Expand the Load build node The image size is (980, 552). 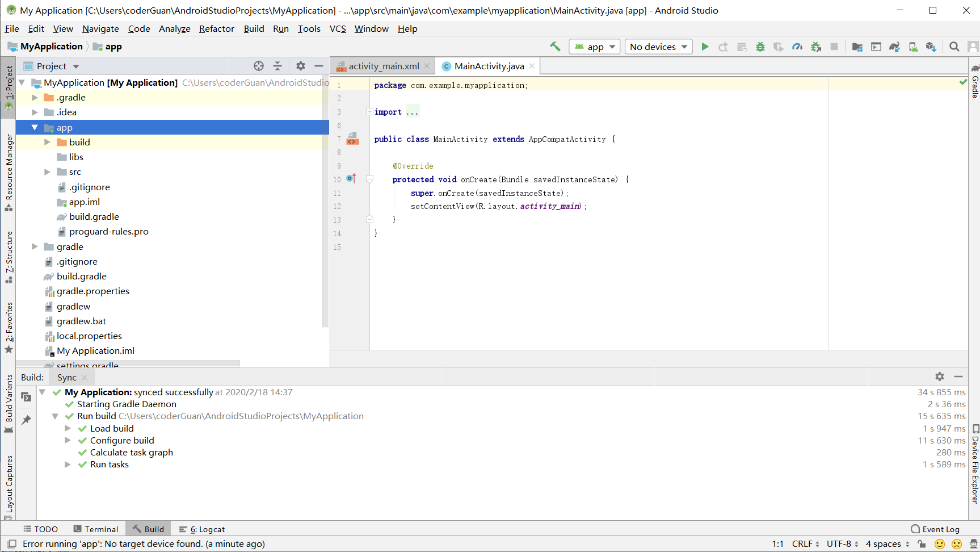click(68, 428)
